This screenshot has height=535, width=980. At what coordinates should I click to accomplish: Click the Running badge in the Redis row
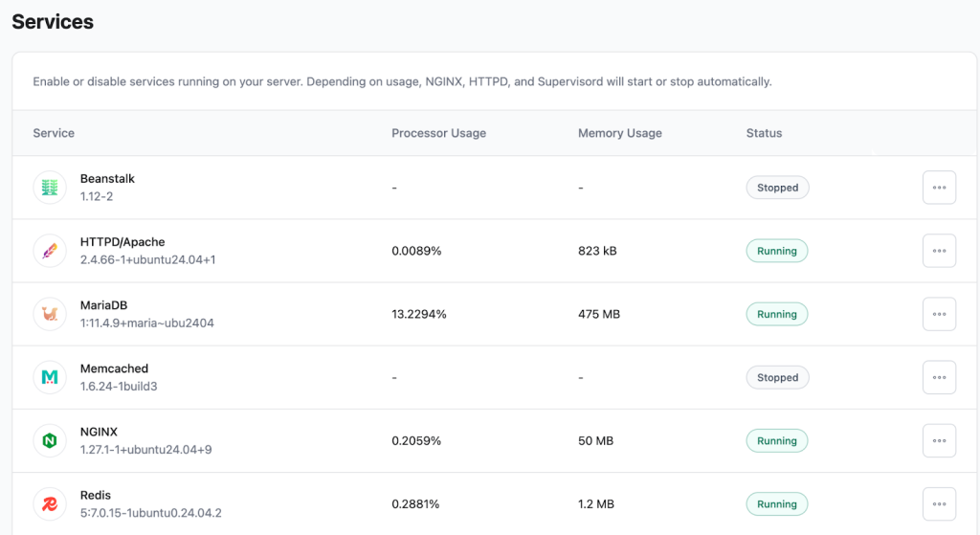coord(776,503)
